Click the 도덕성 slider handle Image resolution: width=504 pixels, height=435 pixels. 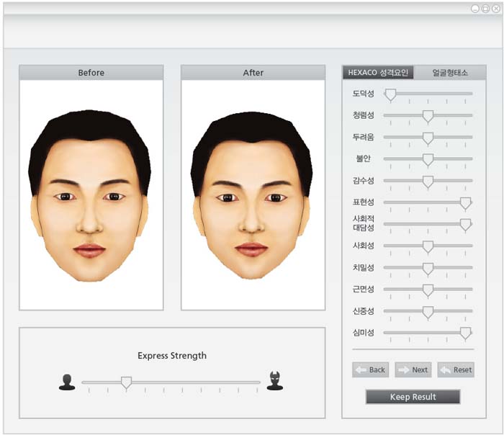(x=390, y=95)
